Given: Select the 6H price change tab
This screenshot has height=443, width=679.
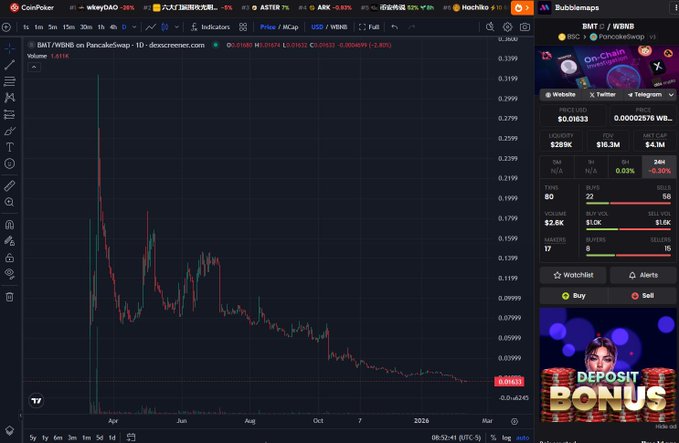Looking at the screenshot, I should [x=625, y=166].
